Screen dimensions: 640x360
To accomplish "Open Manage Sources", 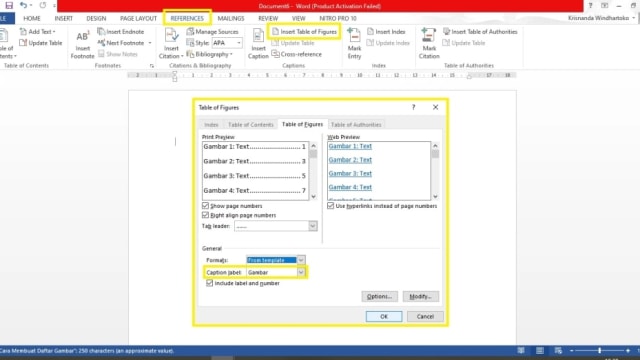I will point(212,31).
